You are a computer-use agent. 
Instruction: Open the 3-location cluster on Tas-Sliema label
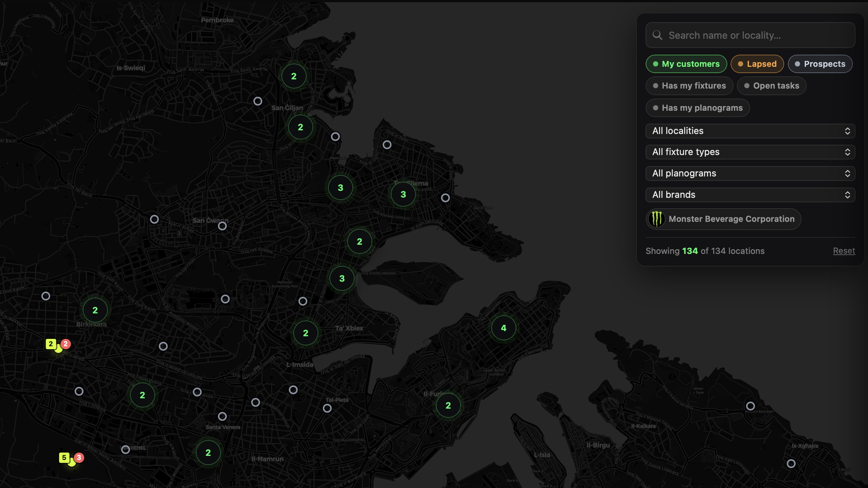coord(403,195)
